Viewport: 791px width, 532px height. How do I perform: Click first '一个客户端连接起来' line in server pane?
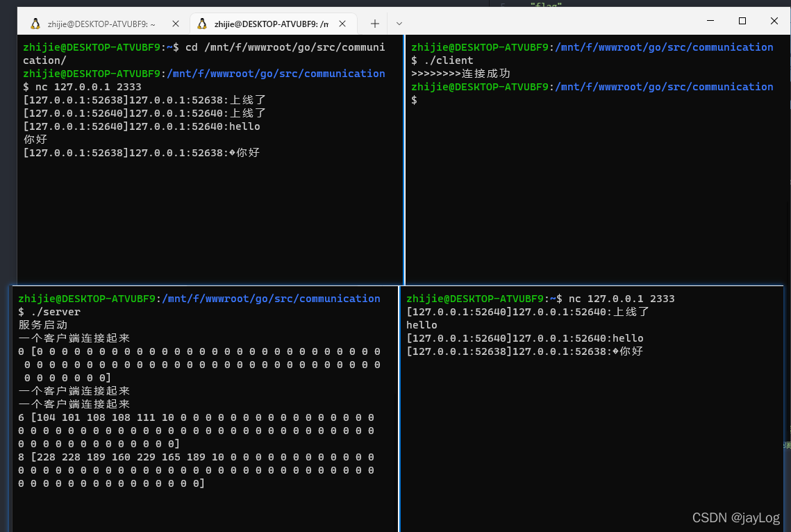point(74,338)
